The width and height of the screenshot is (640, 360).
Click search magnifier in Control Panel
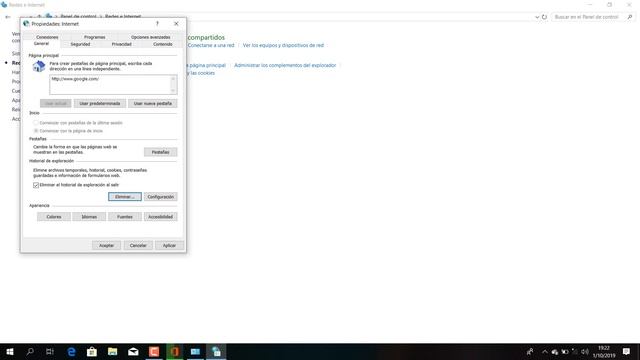pyautogui.click(x=630, y=17)
